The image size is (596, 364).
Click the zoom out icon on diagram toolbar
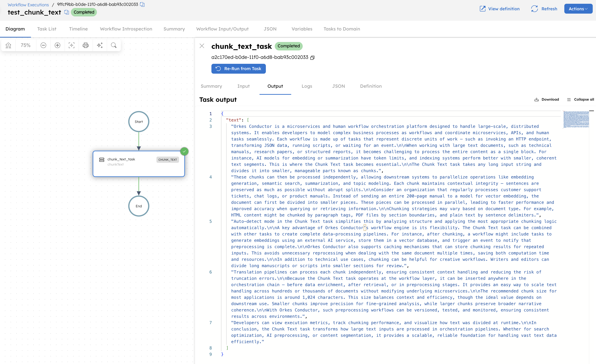click(x=43, y=45)
